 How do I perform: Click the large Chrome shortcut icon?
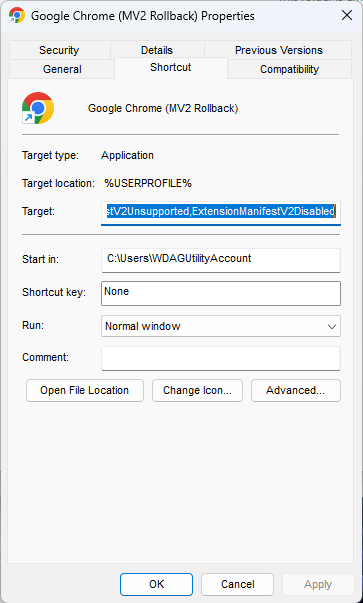coord(38,108)
